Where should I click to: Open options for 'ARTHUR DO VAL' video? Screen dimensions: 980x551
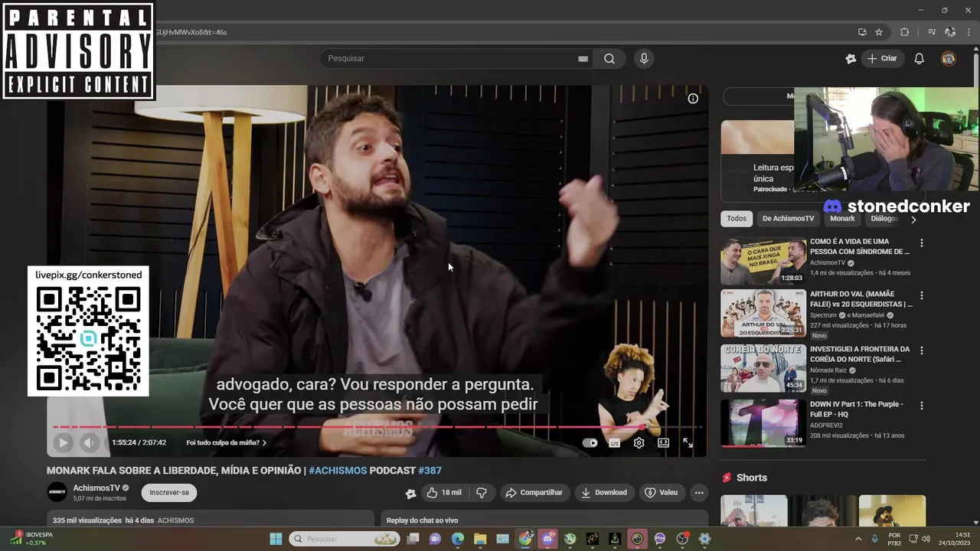pyautogui.click(x=921, y=295)
